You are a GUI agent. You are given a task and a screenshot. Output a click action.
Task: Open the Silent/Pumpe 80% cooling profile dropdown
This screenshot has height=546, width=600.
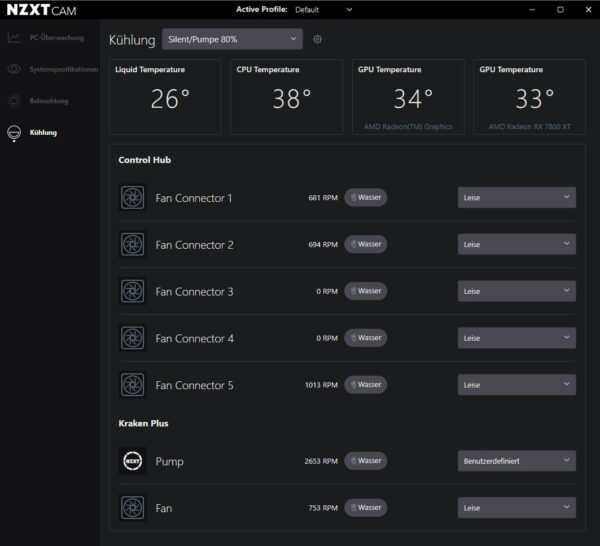[232, 39]
